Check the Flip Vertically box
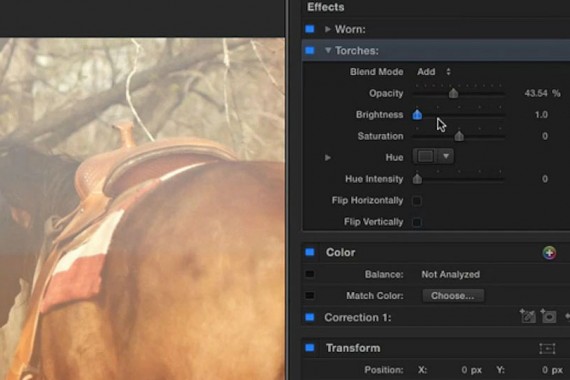 point(417,222)
